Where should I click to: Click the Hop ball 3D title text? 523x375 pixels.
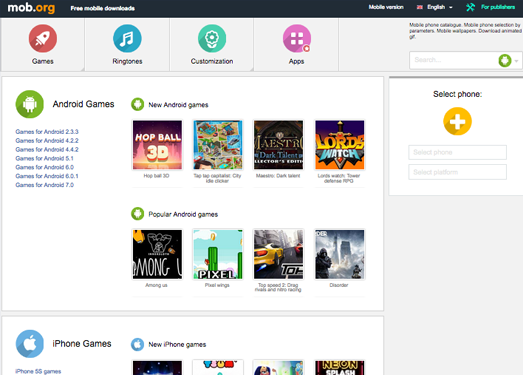coord(156,175)
